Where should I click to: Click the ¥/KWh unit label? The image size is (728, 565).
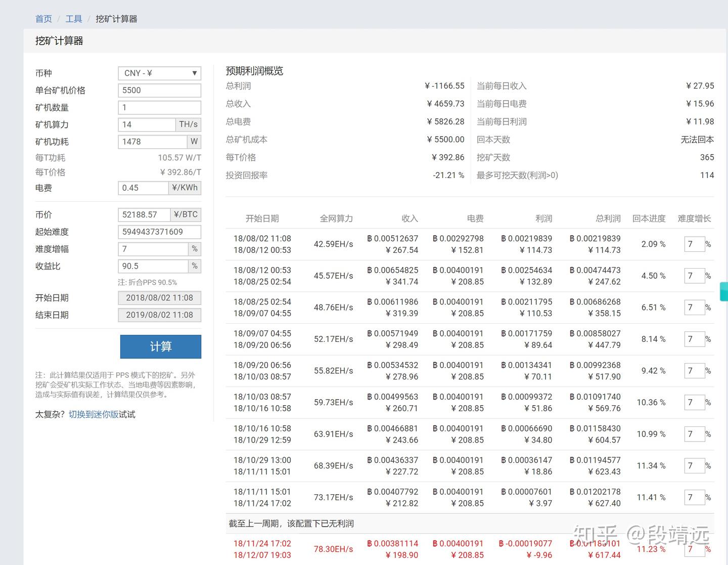(185, 188)
